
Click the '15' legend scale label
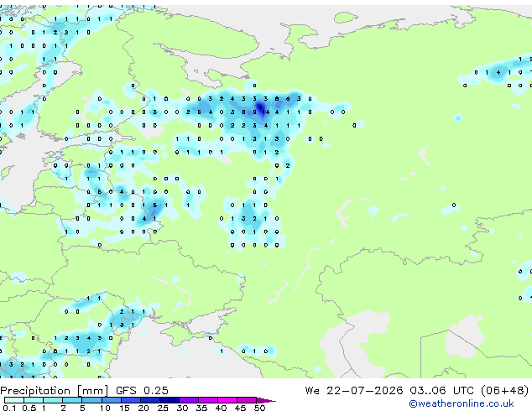pos(124,408)
